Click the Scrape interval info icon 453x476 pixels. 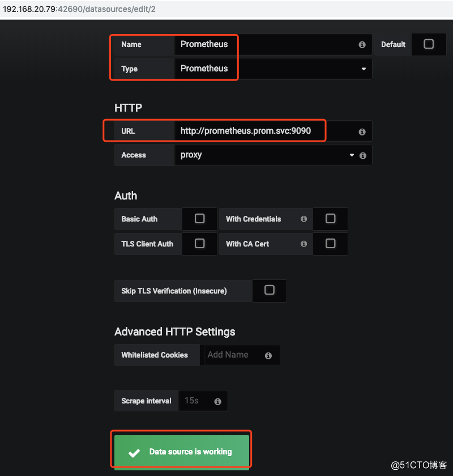[217, 402]
